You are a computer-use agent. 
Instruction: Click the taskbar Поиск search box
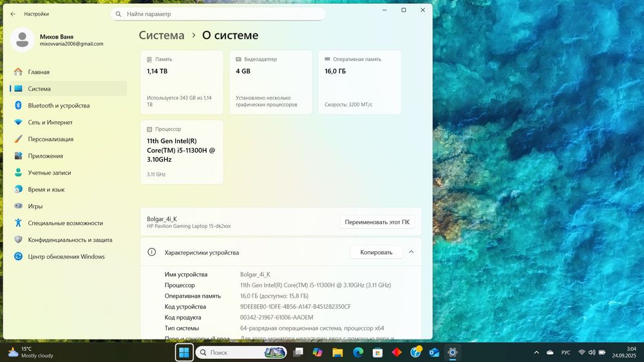(241, 352)
